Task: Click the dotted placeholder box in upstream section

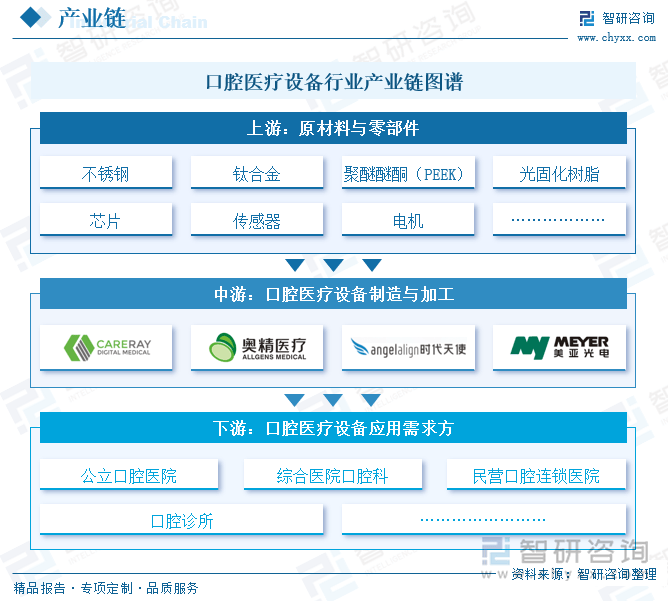Action: (559, 219)
